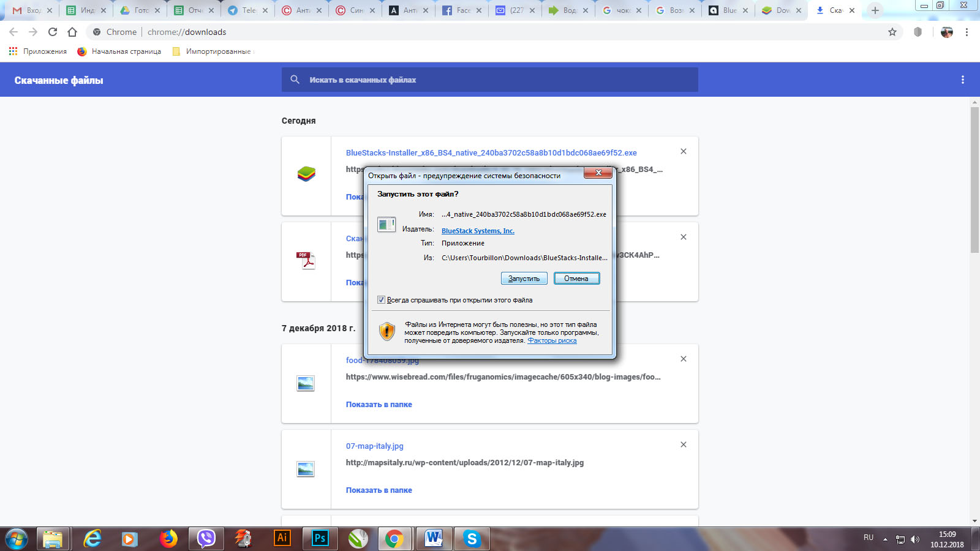This screenshot has width=980, height=551.
Task: Open a new tab with plus button
Action: click(x=875, y=10)
